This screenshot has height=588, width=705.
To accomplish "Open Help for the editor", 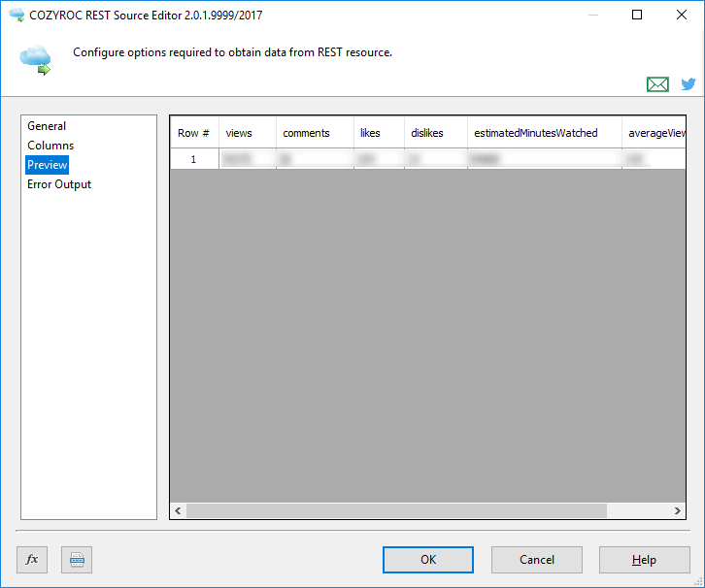I will click(x=644, y=560).
